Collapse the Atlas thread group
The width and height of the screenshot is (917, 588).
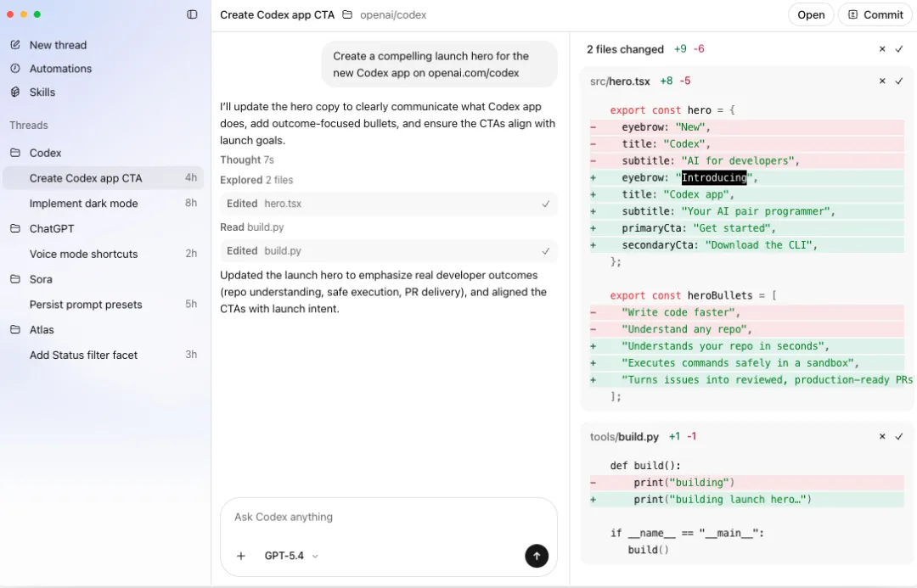pos(42,330)
